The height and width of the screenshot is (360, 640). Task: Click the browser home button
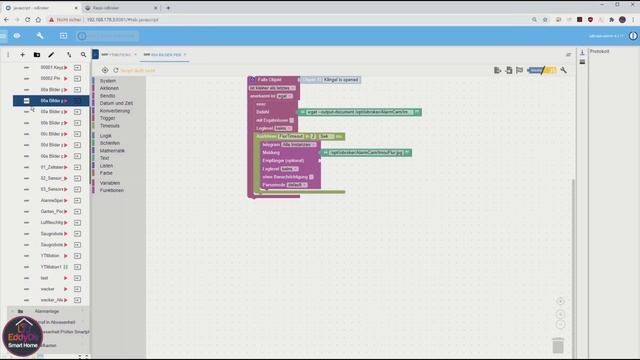pos(38,20)
